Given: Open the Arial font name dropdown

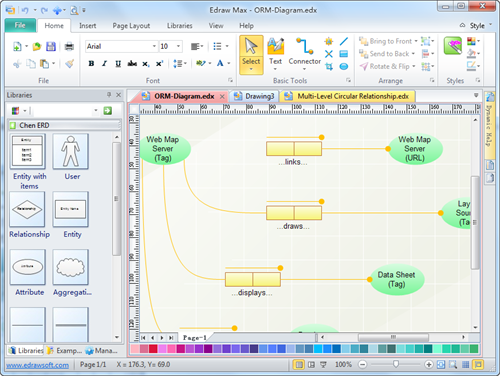Looking at the screenshot, I should pyautogui.click(x=154, y=46).
